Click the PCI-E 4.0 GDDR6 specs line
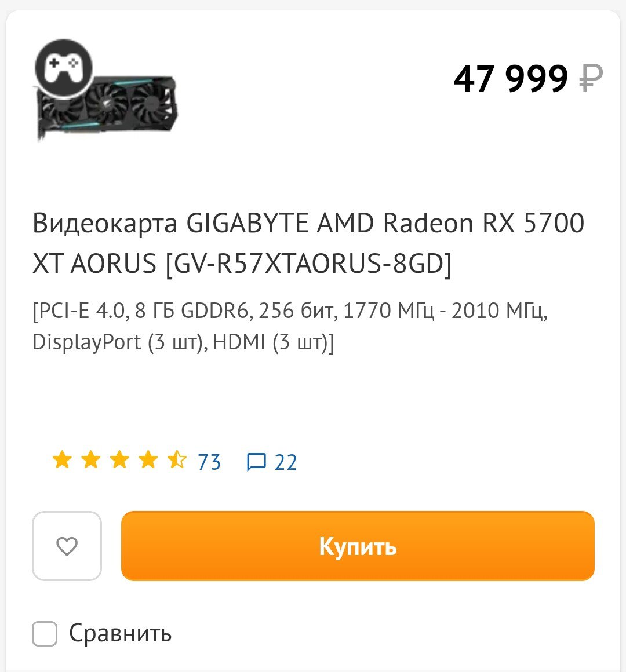The image size is (626, 672). tap(290, 311)
